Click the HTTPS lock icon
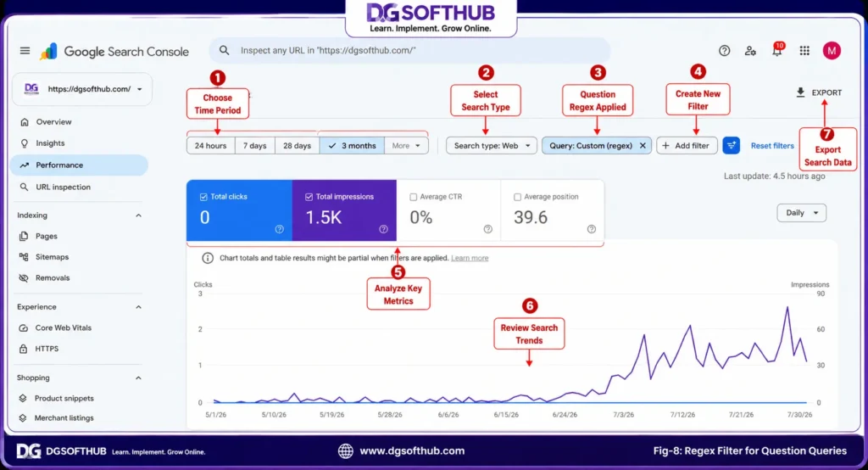868x470 pixels. 23,350
